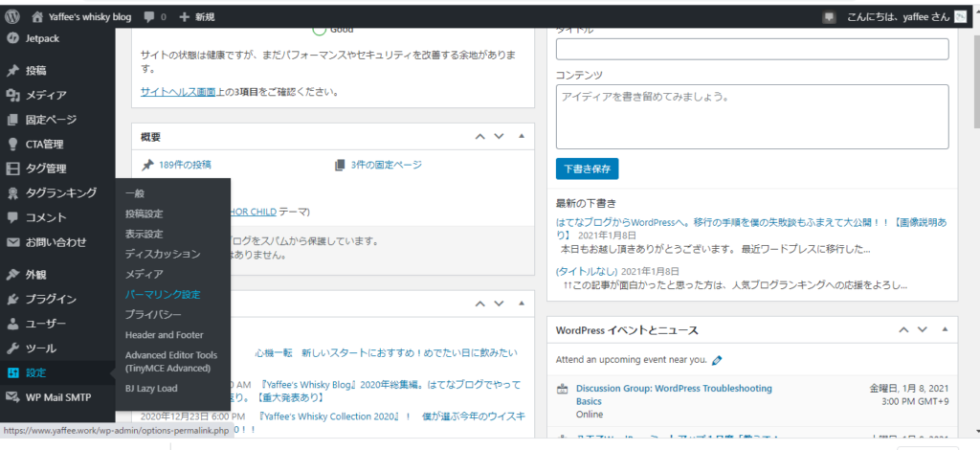This screenshot has width=980, height=450.
Task: Select 一般 in the settings submenu
Action: coord(134,193)
